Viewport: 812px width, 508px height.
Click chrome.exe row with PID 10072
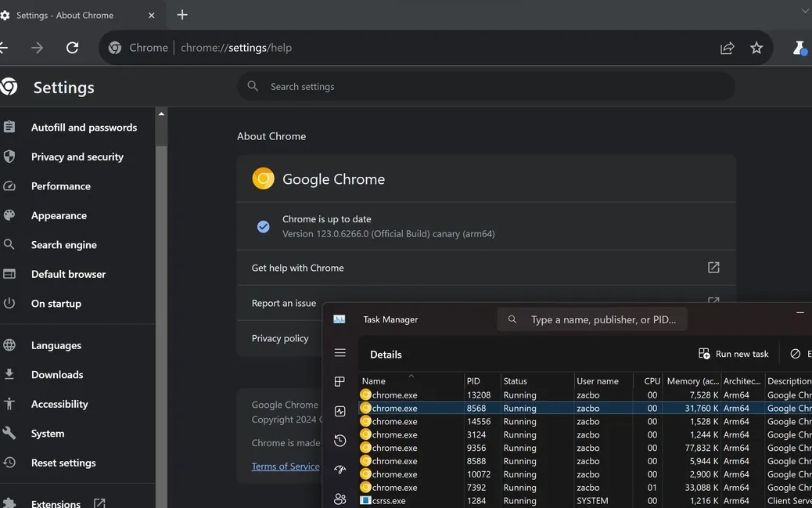coord(585,474)
